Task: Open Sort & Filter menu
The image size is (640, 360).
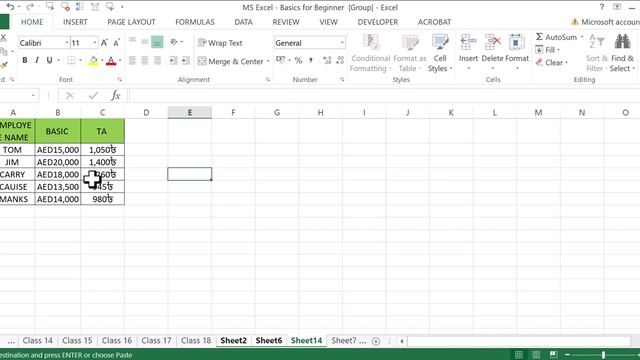Action: (597, 53)
